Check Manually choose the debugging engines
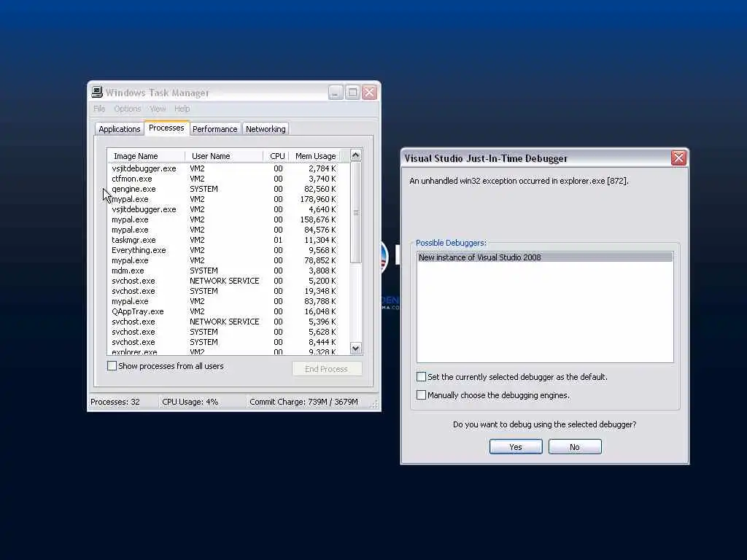 point(421,394)
